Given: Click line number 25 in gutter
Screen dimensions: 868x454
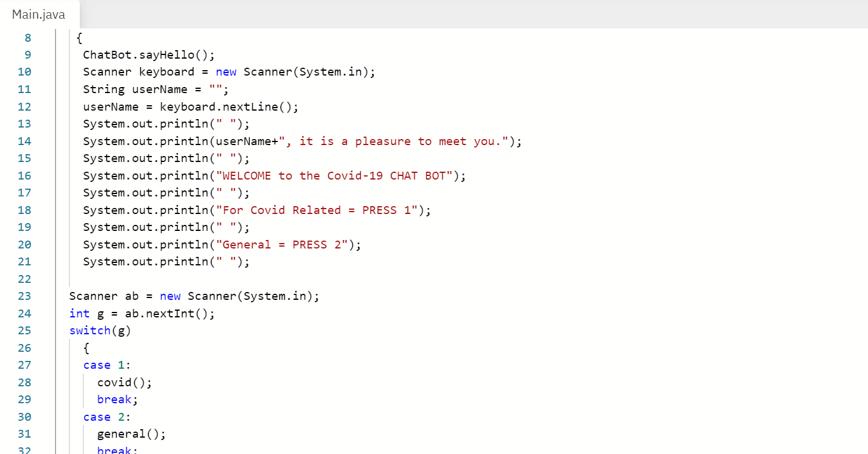Looking at the screenshot, I should 25,331.
